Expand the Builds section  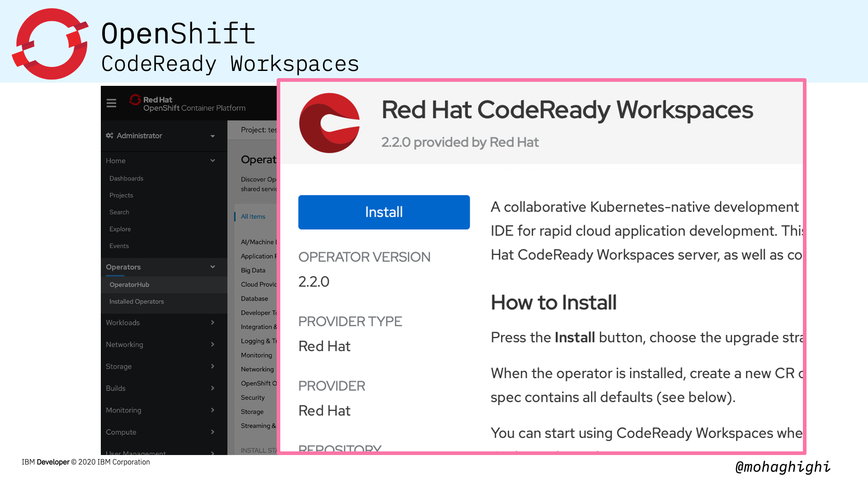coord(164,388)
